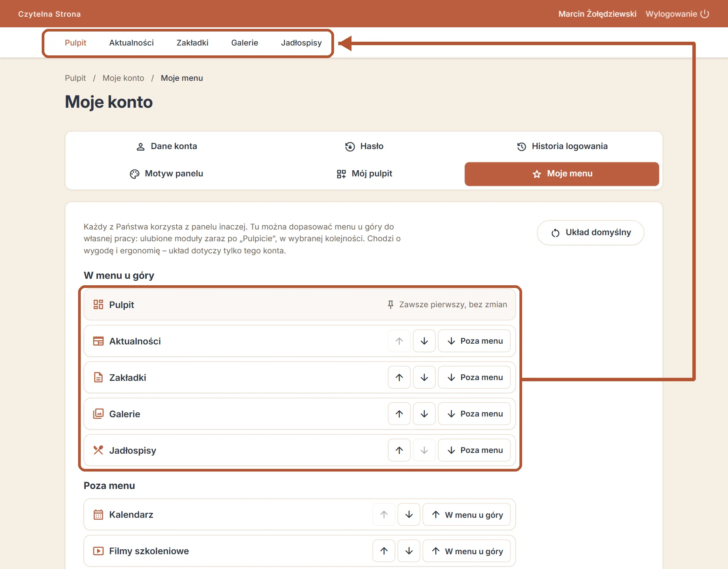Open the Historia logowania tab
Screen dimensions: 728x569
coord(562,146)
